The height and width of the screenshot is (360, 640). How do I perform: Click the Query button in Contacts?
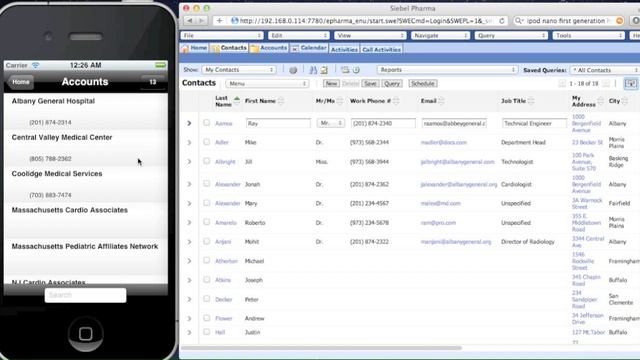(392, 84)
